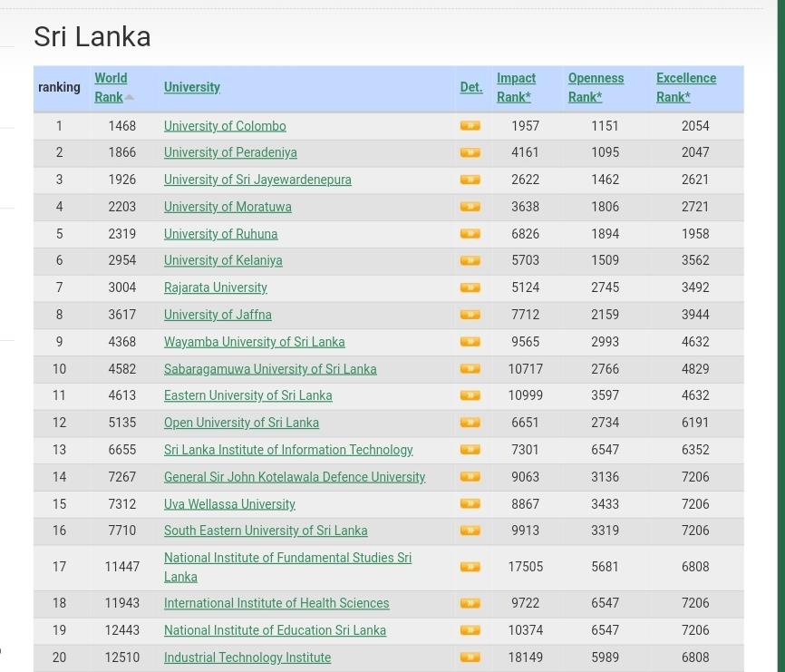The image size is (785, 672).
Task: Open details icon for Industrial Technology Institute
Action: point(470,657)
